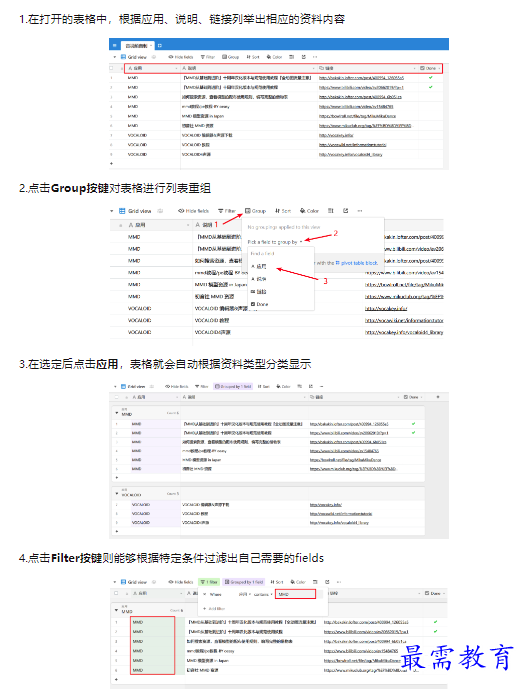Open Grid view in the step 2 toolbar
522x689 pixels.
135,211
